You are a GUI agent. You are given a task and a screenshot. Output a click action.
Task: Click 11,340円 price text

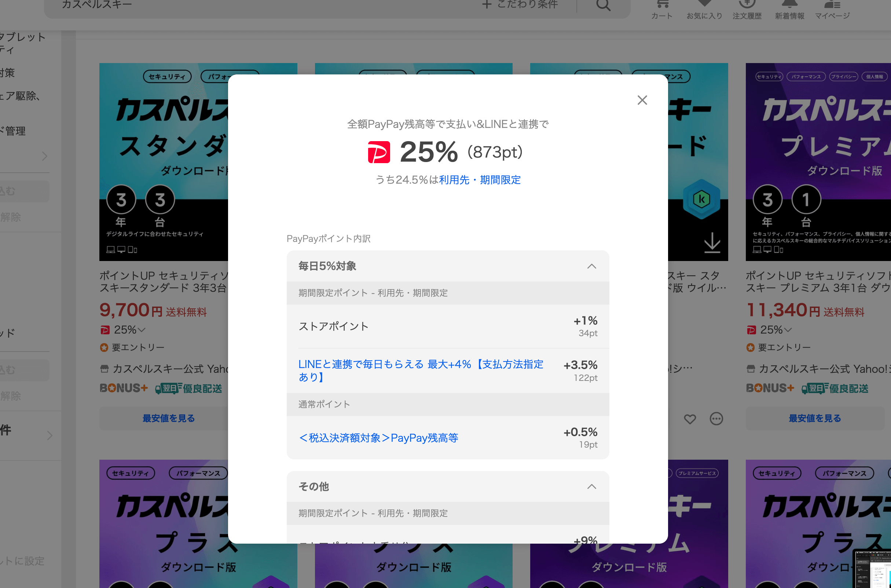[x=783, y=310]
